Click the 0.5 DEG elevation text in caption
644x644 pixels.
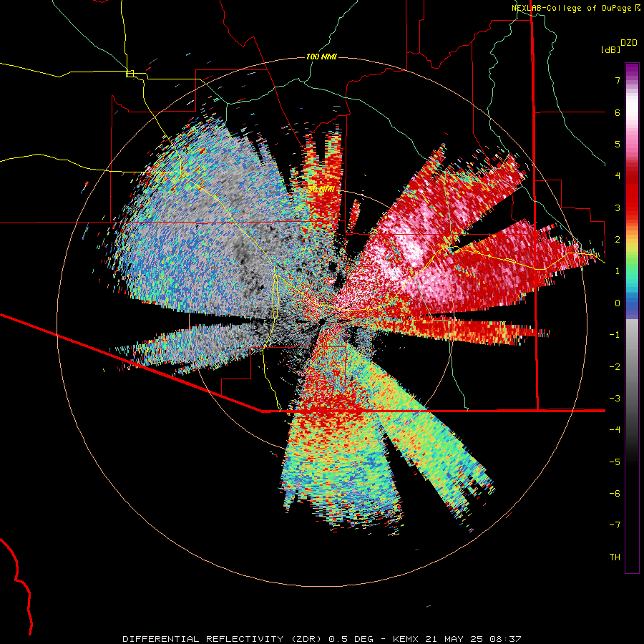point(351,639)
